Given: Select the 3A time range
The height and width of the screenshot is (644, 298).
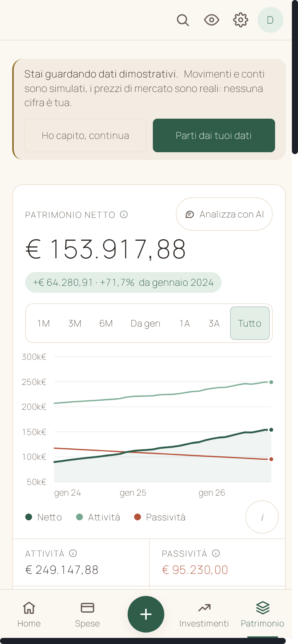Looking at the screenshot, I should (x=214, y=324).
